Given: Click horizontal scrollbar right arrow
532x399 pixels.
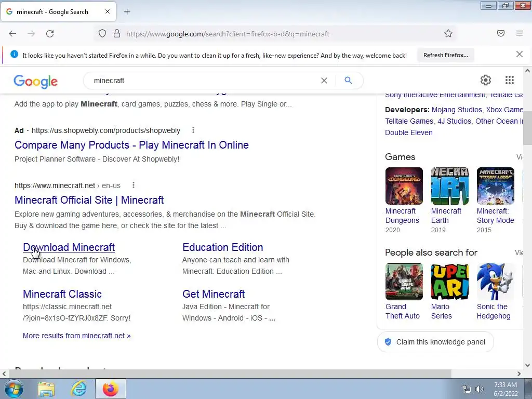Looking at the screenshot, I should pos(519,374).
